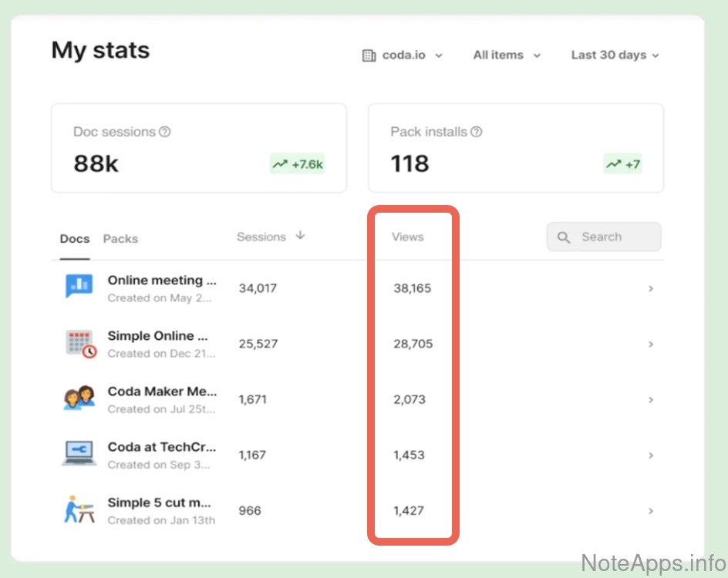
Task: Expand the Online meeting row chevron
Action: coord(651,289)
